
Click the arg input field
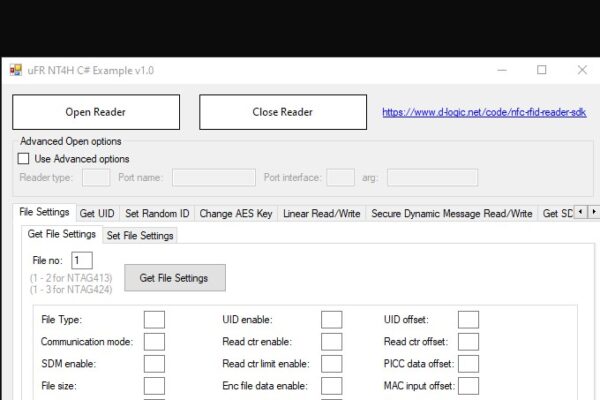(432, 178)
